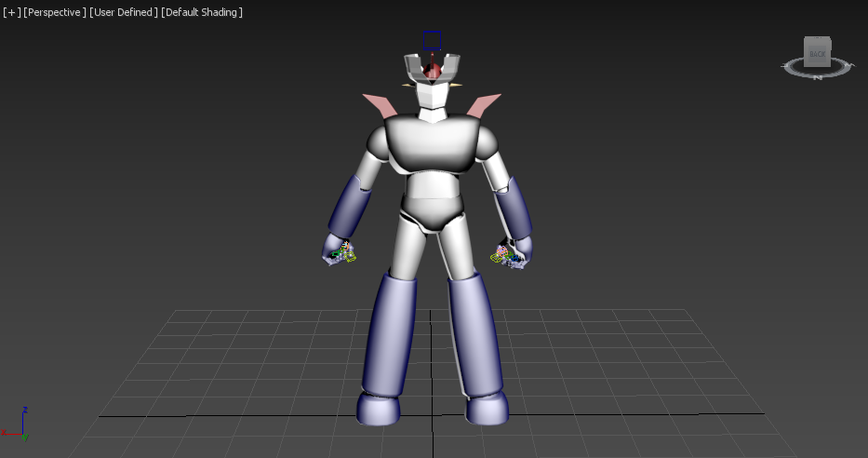
Task: Select the robot's right hand controls
Action: (x=505, y=255)
